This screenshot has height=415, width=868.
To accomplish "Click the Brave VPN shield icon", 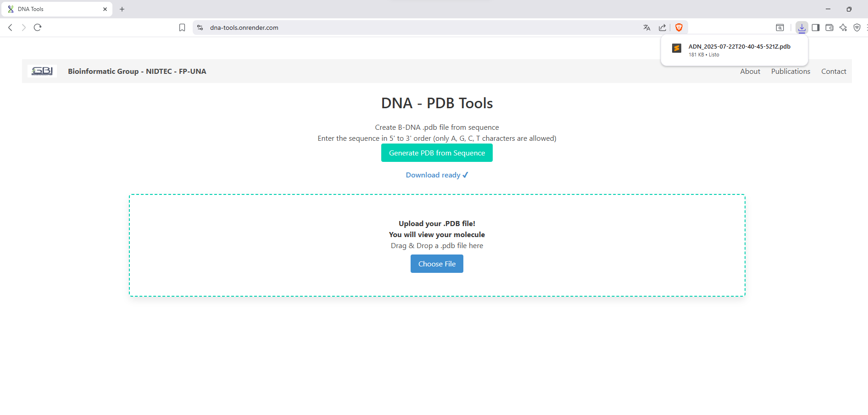I will tap(857, 28).
